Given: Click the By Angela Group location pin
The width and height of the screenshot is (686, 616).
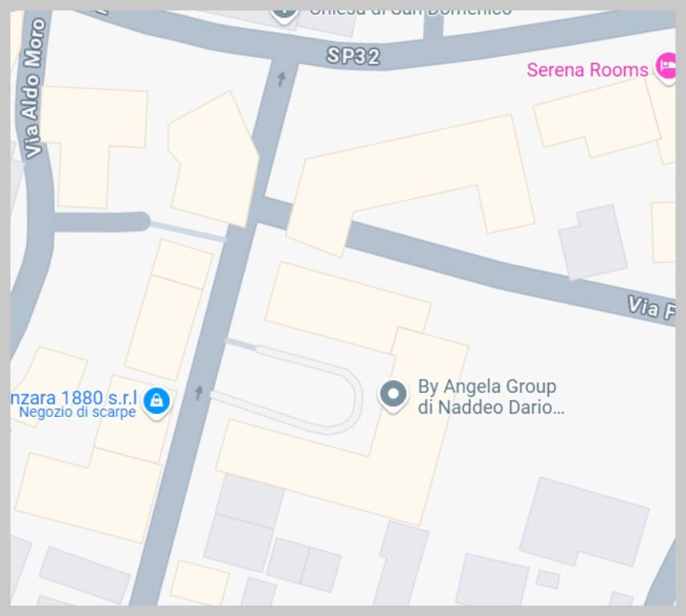Looking at the screenshot, I should point(393,396).
